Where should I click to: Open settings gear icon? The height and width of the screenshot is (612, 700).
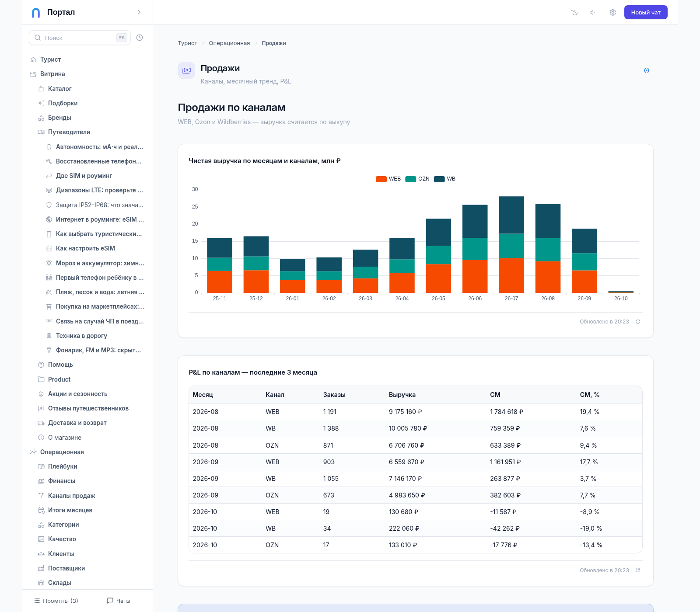point(612,13)
